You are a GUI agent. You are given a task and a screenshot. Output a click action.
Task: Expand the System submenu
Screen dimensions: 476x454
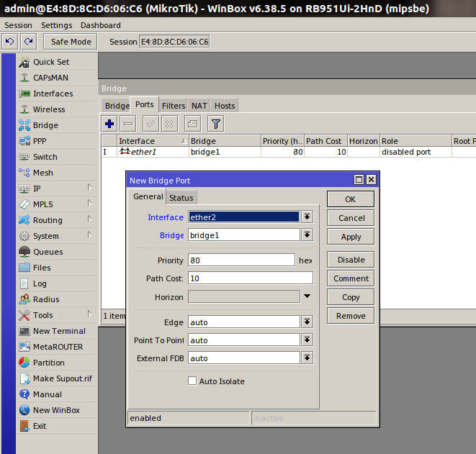89,235
